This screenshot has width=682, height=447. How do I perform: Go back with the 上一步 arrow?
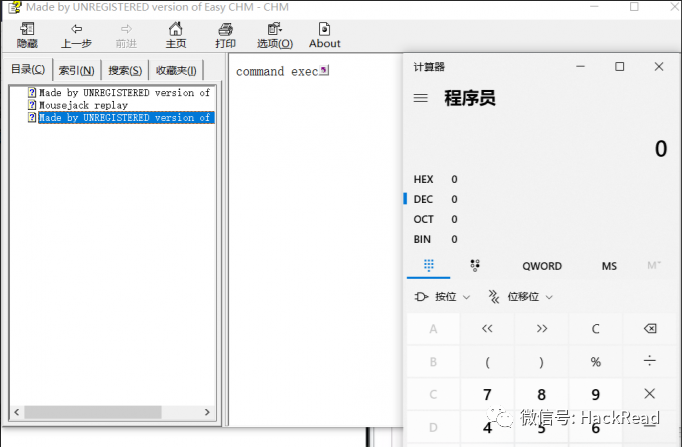(x=77, y=29)
